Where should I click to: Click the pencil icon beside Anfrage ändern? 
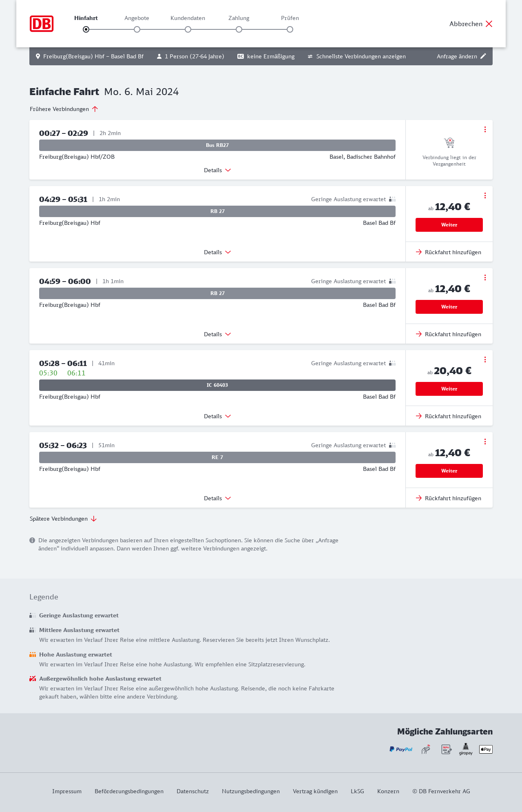pyautogui.click(x=483, y=56)
